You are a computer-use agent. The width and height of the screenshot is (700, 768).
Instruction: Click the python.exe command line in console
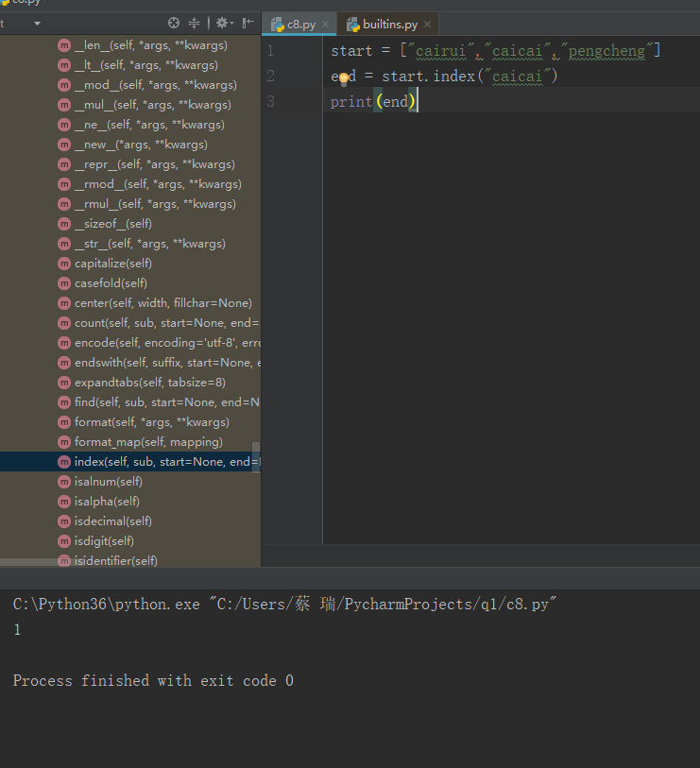[x=284, y=605]
